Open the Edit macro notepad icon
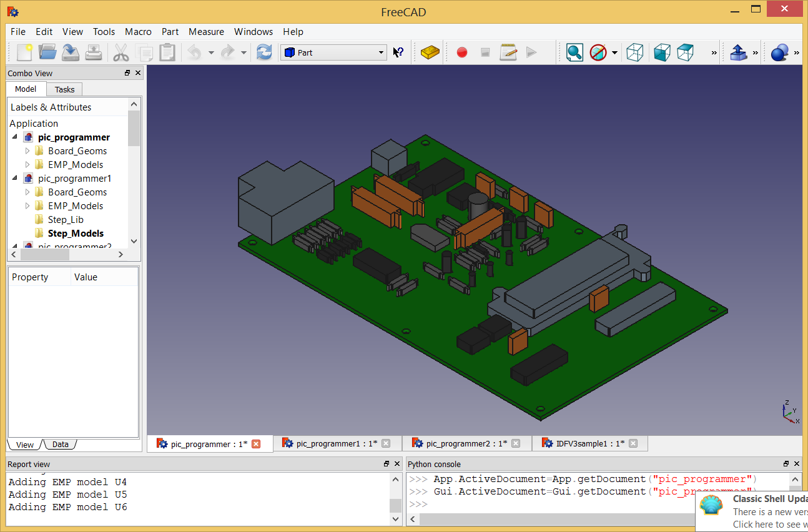 coord(508,52)
